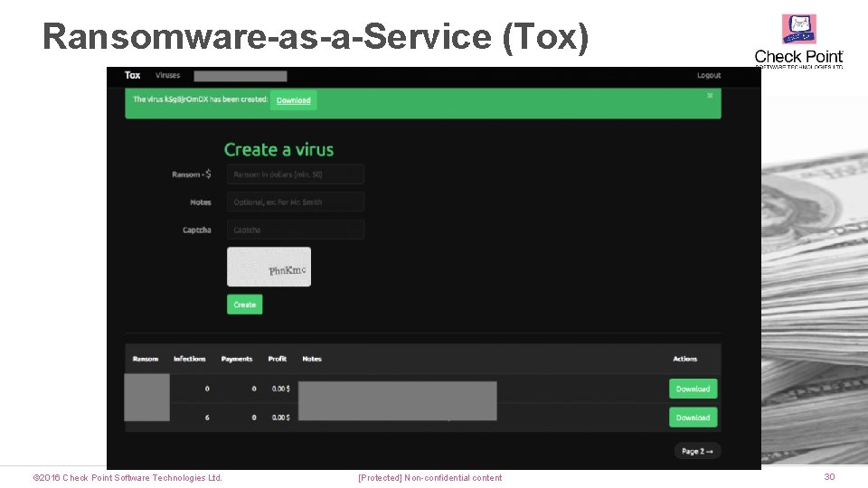Viewport: 868px width, 488px height.
Task: Click the Check Point logo icon
Action: (798, 29)
